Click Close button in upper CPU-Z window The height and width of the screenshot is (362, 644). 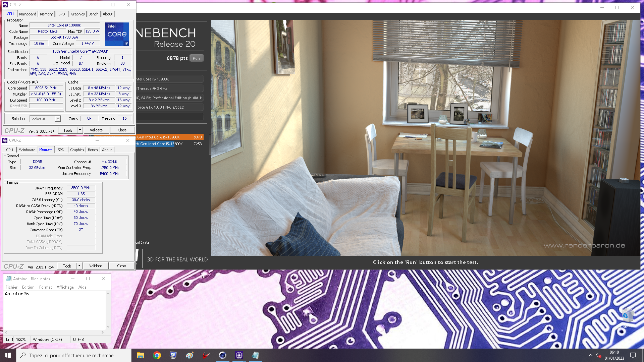(x=122, y=130)
